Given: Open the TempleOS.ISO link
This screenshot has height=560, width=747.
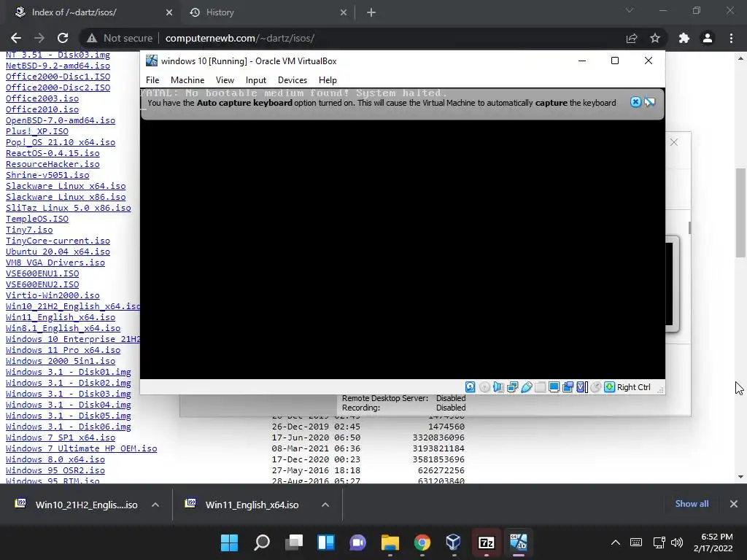Looking at the screenshot, I should 37,219.
